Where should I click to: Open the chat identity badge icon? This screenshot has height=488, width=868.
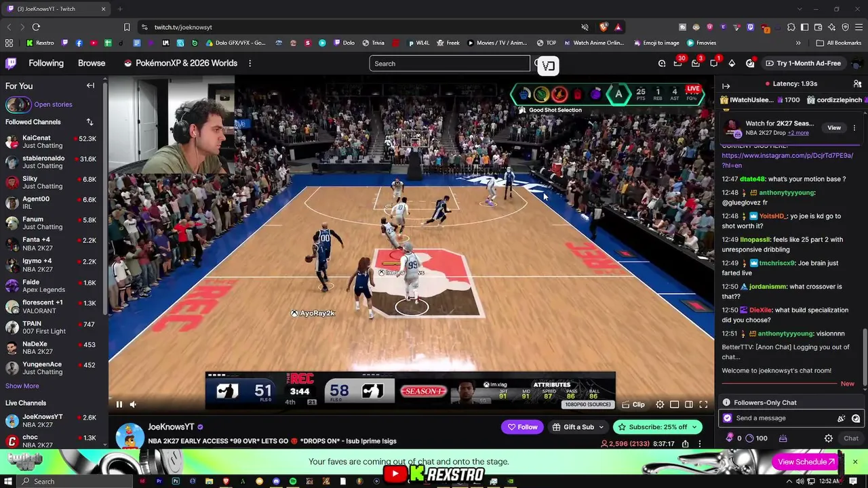point(728,418)
